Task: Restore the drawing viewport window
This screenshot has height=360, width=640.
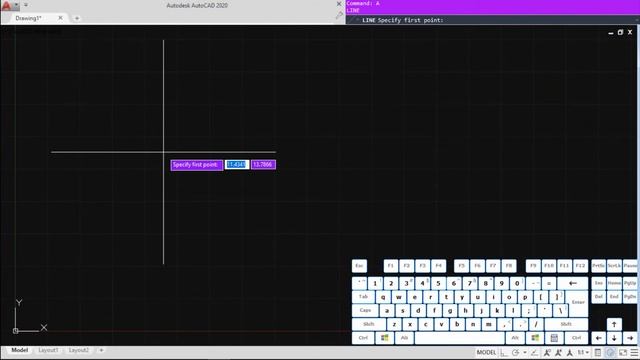Action: click(620, 32)
